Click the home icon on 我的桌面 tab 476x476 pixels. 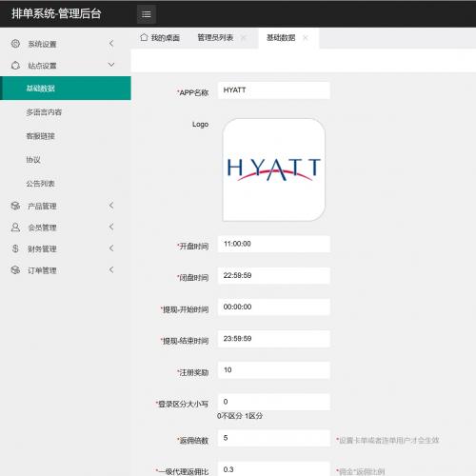pos(144,37)
